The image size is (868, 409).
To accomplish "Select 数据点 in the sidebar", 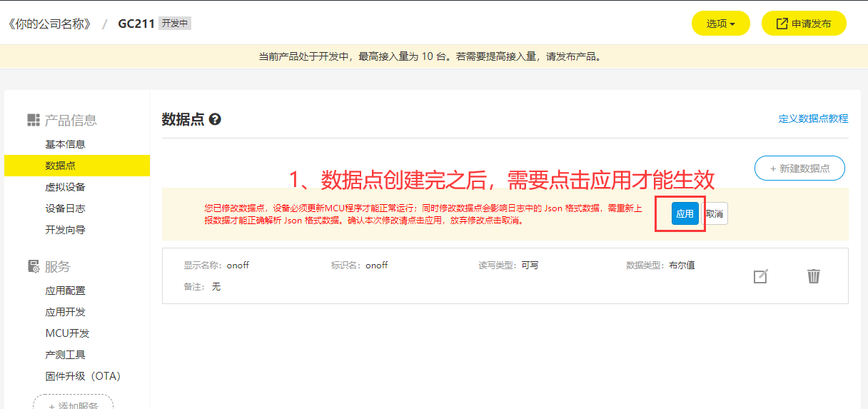I will 61,166.
